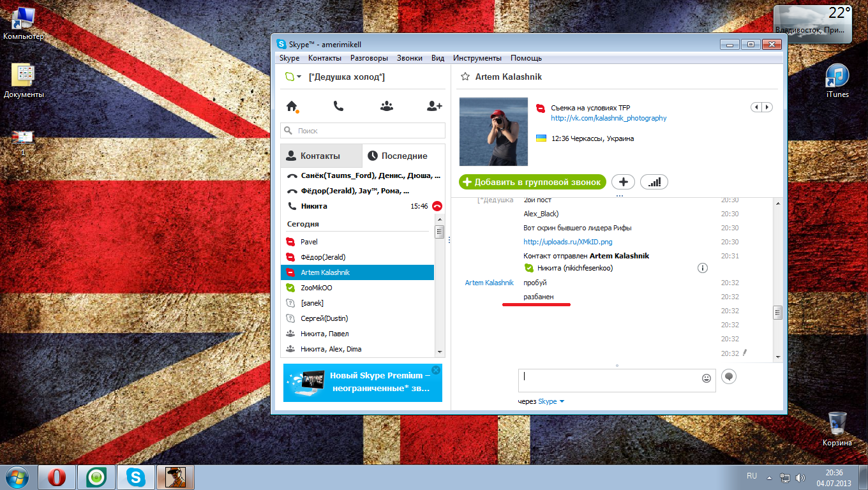
Task: Open the Помощь menu
Action: (x=526, y=58)
